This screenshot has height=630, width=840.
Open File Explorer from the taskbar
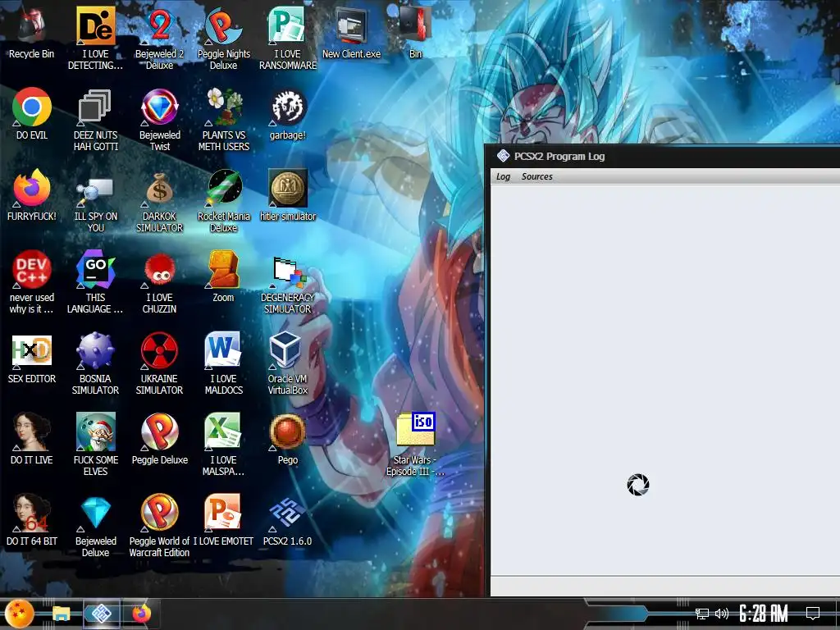(x=61, y=614)
